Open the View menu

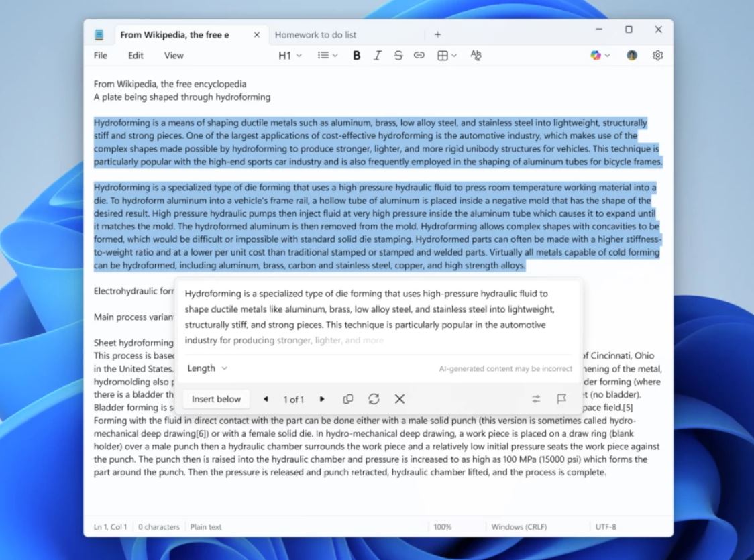174,55
